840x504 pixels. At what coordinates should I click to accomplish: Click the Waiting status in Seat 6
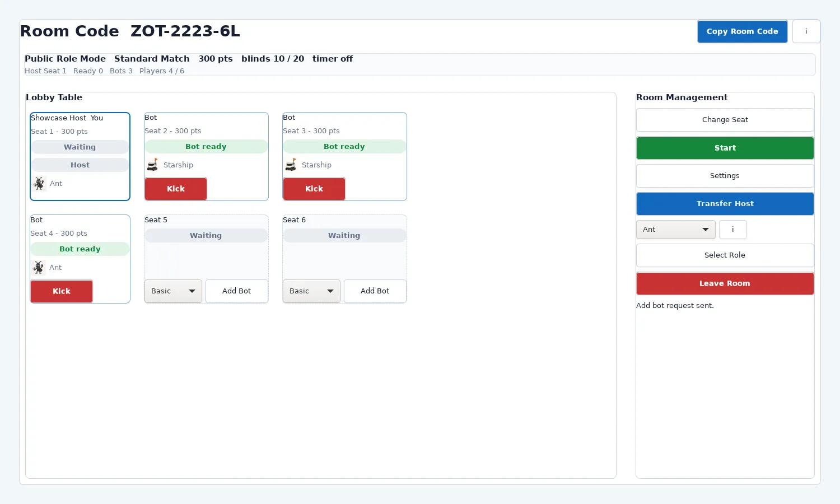point(344,236)
